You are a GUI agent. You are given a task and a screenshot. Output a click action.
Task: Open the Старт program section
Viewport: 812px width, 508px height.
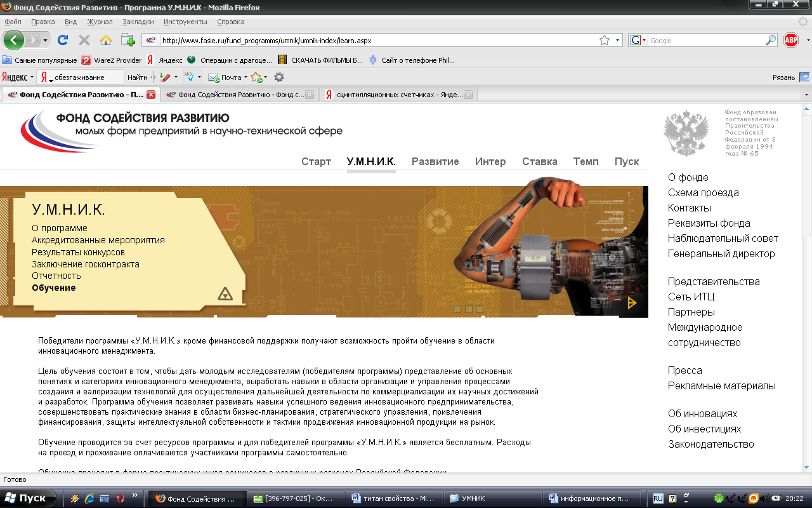coord(316,161)
